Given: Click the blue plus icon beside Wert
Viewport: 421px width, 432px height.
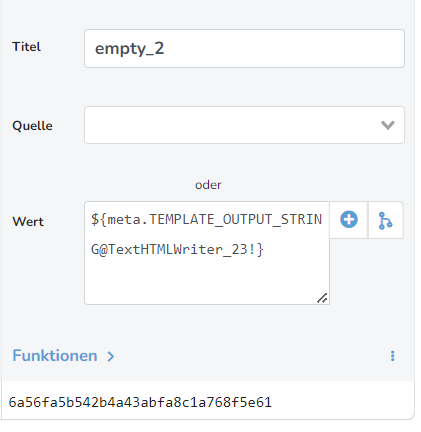Looking at the screenshot, I should click(x=349, y=220).
